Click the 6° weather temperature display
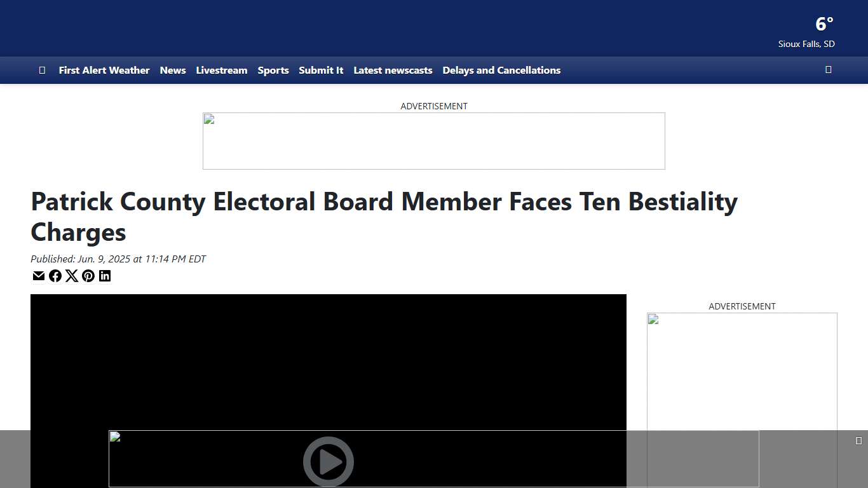868x488 pixels. 824,25
